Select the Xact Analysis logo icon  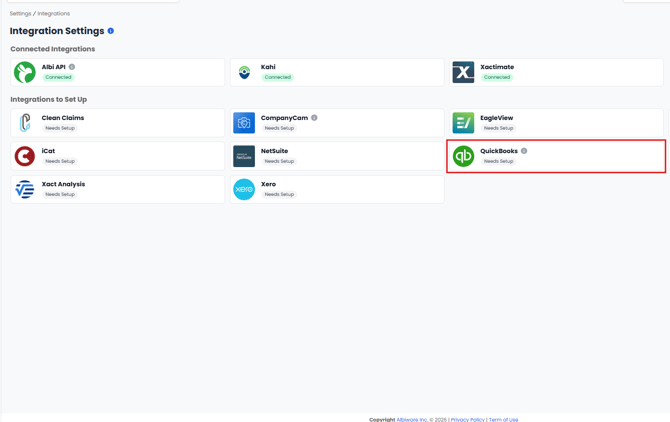pos(25,189)
